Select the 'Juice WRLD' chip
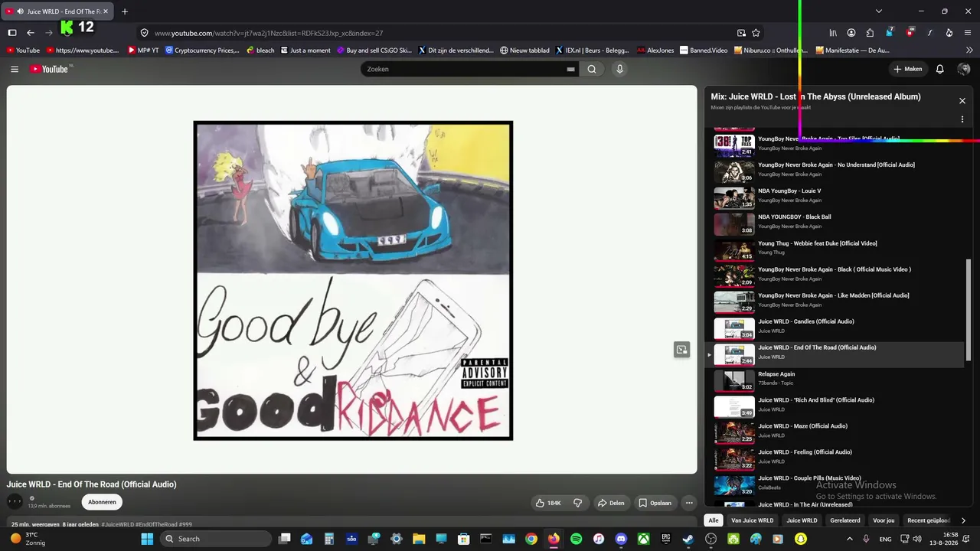The width and height of the screenshot is (980, 551). 802,520
